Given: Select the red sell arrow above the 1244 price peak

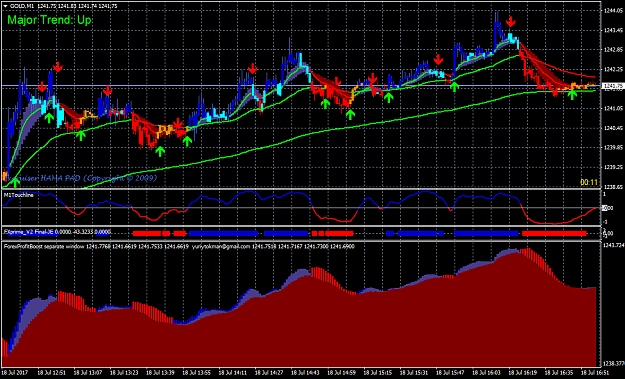Looking at the screenshot, I should point(511,22).
